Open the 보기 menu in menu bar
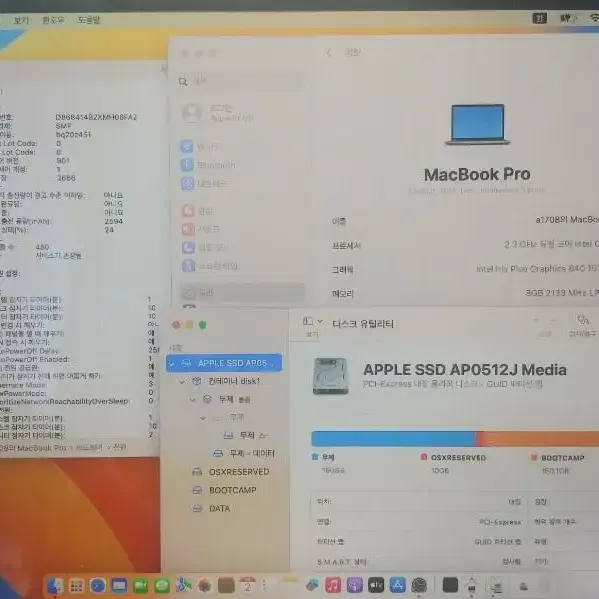599x599 pixels. 21,19
